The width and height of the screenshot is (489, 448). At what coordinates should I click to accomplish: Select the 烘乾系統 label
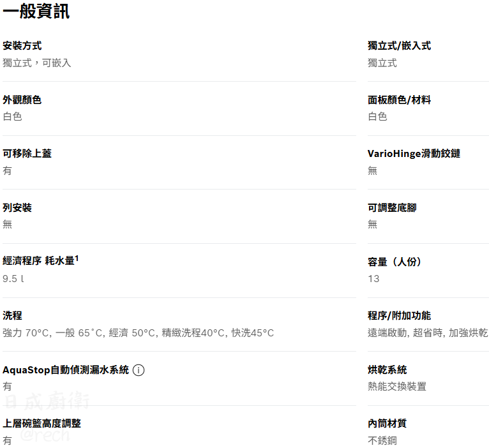[x=387, y=370]
